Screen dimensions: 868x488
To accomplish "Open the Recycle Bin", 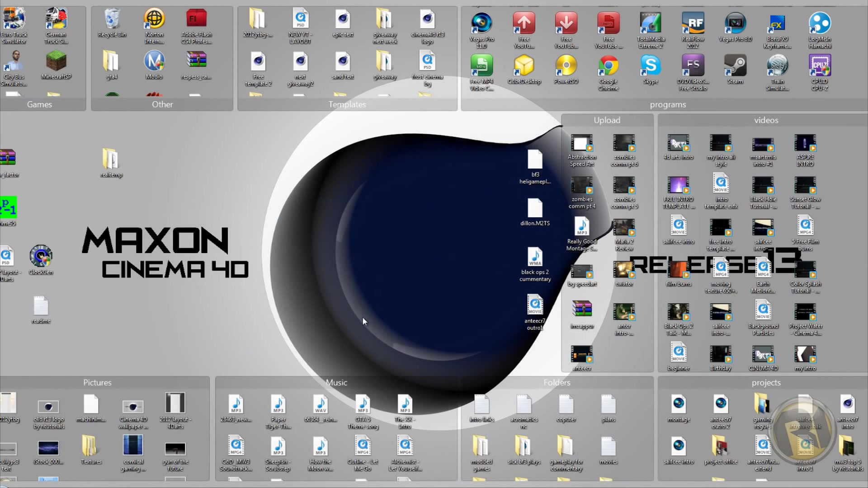I will (x=112, y=23).
